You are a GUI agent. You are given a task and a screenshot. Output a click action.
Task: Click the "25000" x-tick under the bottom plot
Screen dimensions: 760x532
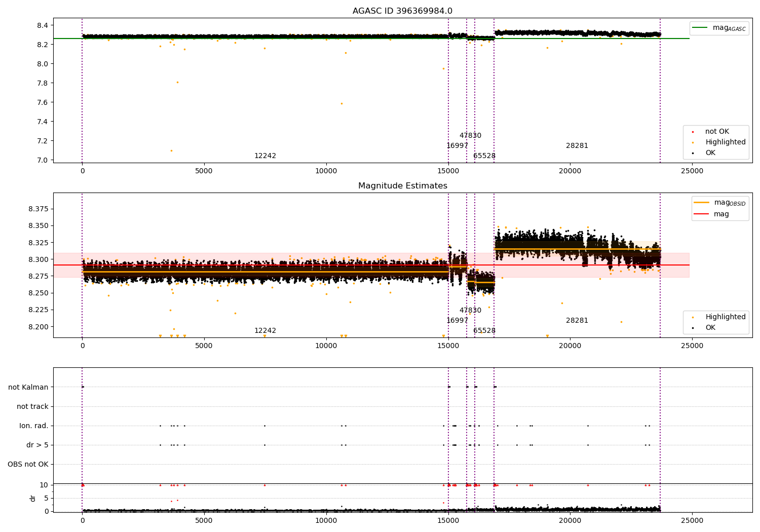[692, 521]
